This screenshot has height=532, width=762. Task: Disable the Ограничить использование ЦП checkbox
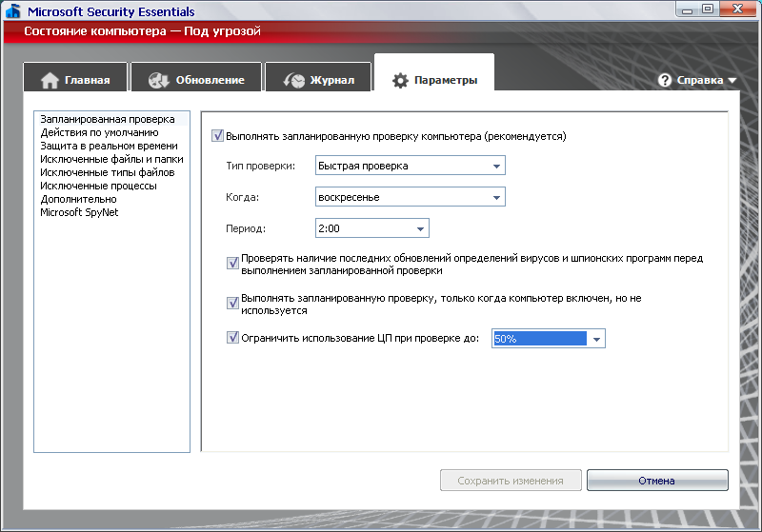click(x=232, y=337)
